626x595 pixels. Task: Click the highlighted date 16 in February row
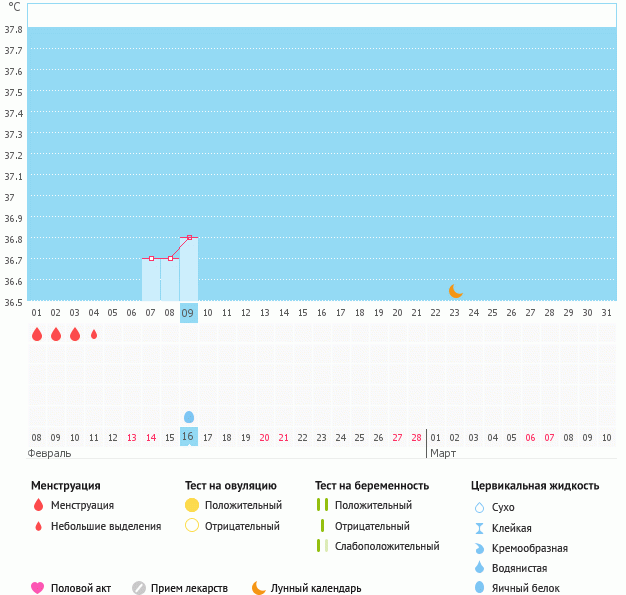pos(188,436)
